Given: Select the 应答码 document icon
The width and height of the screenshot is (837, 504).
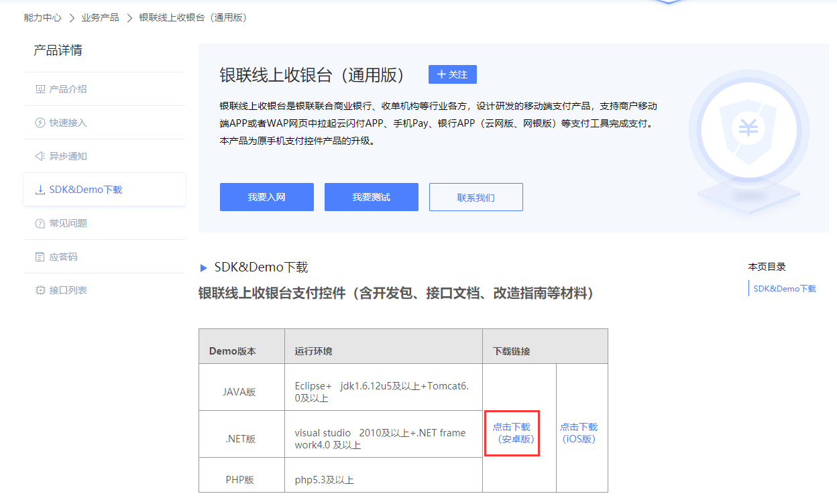Looking at the screenshot, I should tap(40, 257).
